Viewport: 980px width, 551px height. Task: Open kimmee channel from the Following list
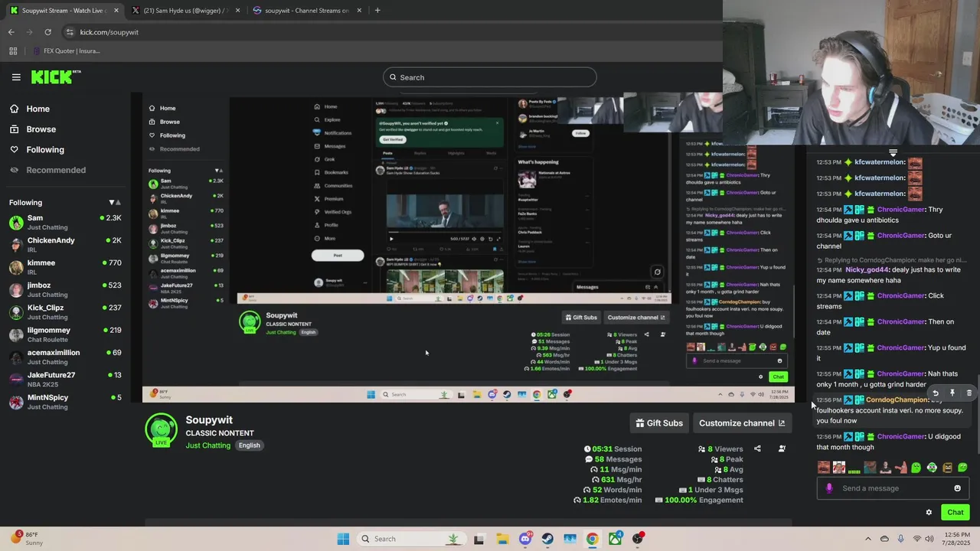pyautogui.click(x=65, y=267)
